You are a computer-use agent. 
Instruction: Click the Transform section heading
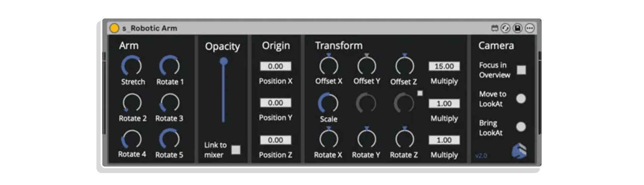339,46
